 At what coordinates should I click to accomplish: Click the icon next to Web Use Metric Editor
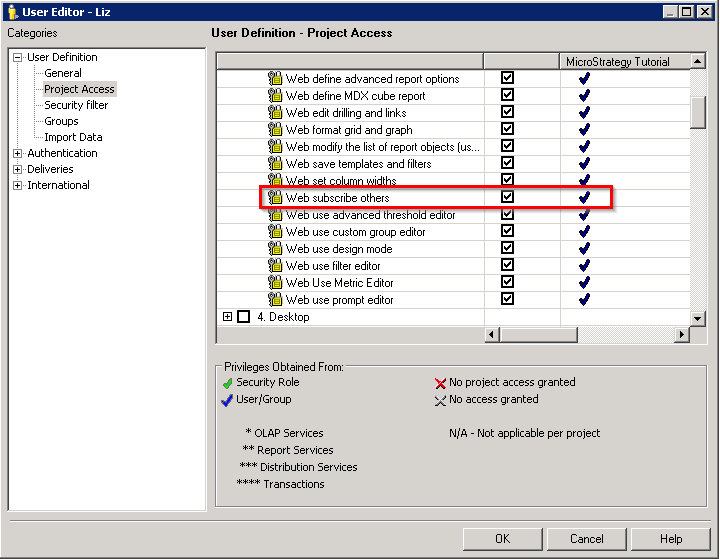click(x=275, y=283)
